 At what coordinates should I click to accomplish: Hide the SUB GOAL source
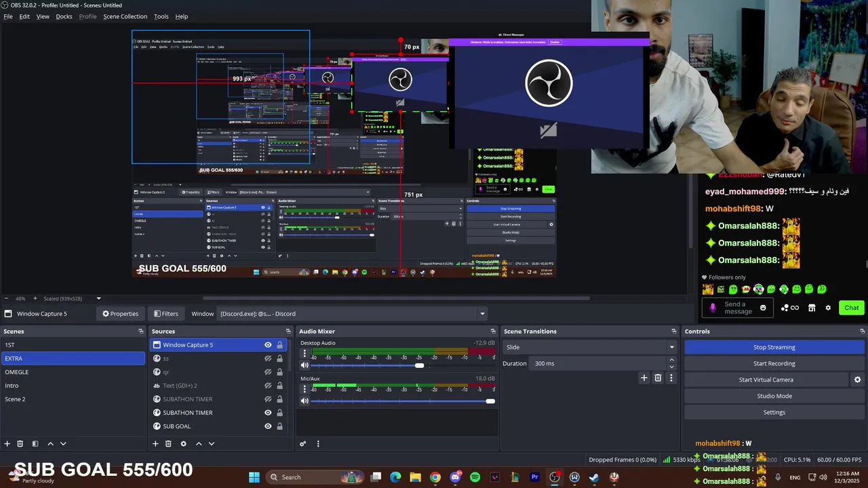tap(268, 426)
